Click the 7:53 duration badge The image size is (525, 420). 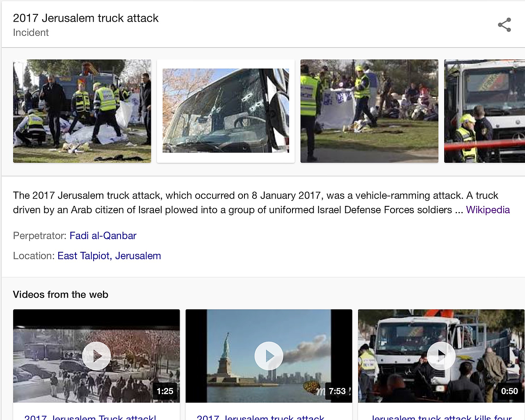(x=337, y=391)
